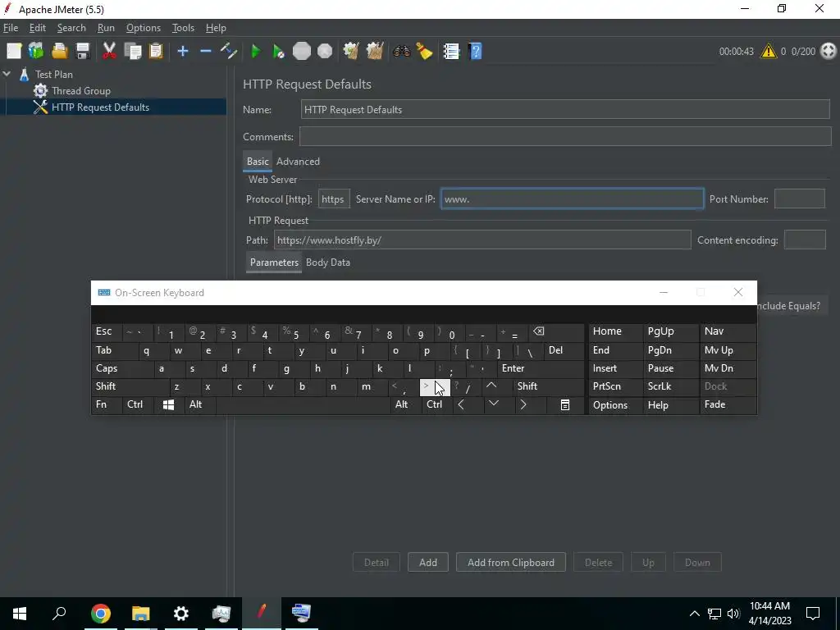Screen dimensions: 840x630
Task: Switch to the Basic tab
Action: [x=258, y=162]
